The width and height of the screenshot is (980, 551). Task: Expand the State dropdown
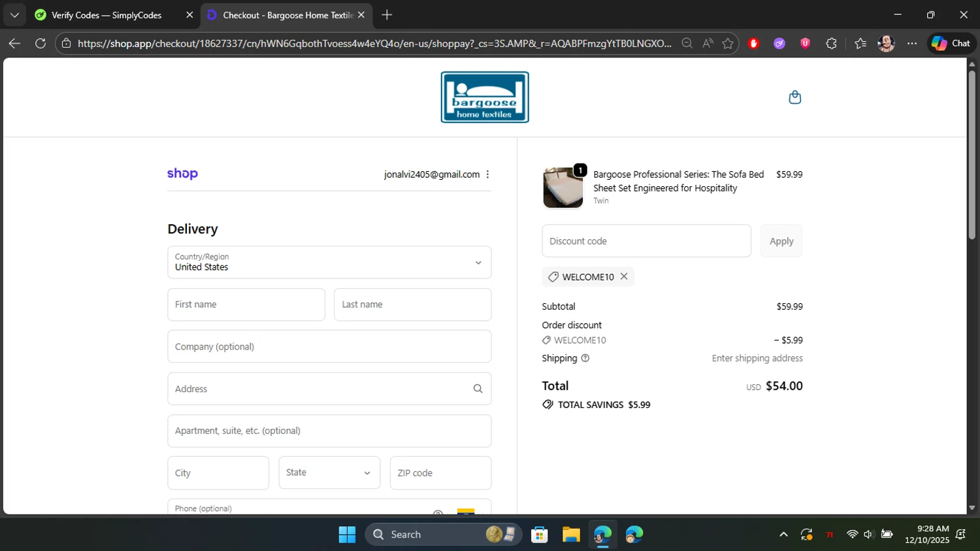coord(329,473)
